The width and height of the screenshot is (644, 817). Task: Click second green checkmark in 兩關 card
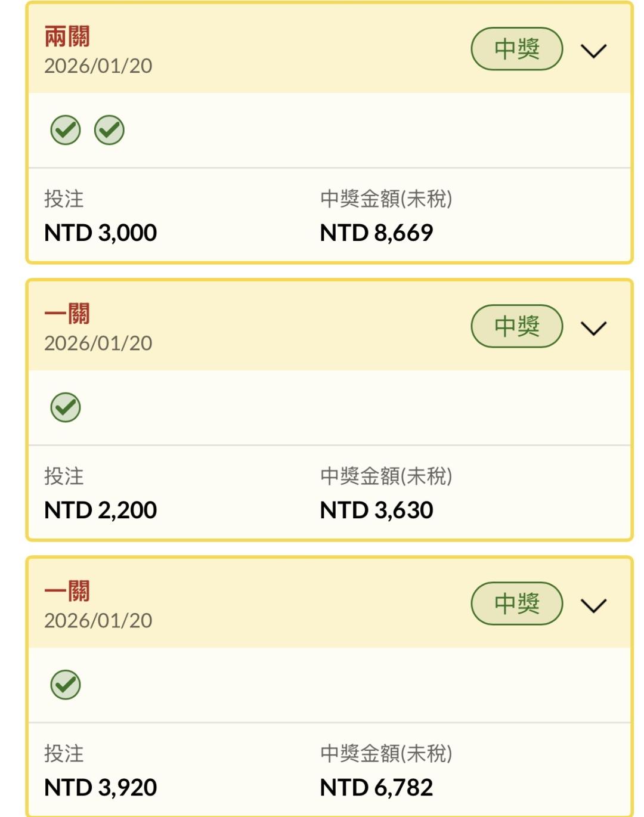pos(109,130)
